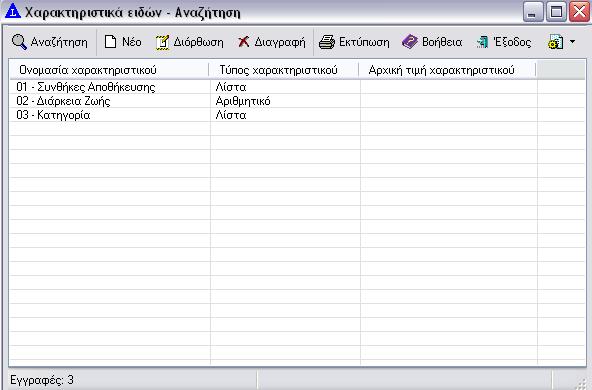Click the blue triangle application icon
The width and height of the screenshot is (592, 390).
click(12, 11)
